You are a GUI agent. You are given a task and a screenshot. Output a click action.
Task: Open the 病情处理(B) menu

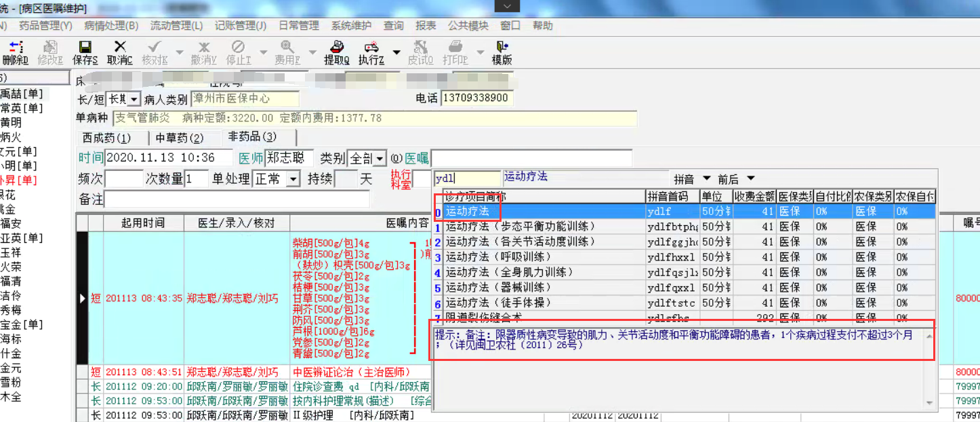111,26
